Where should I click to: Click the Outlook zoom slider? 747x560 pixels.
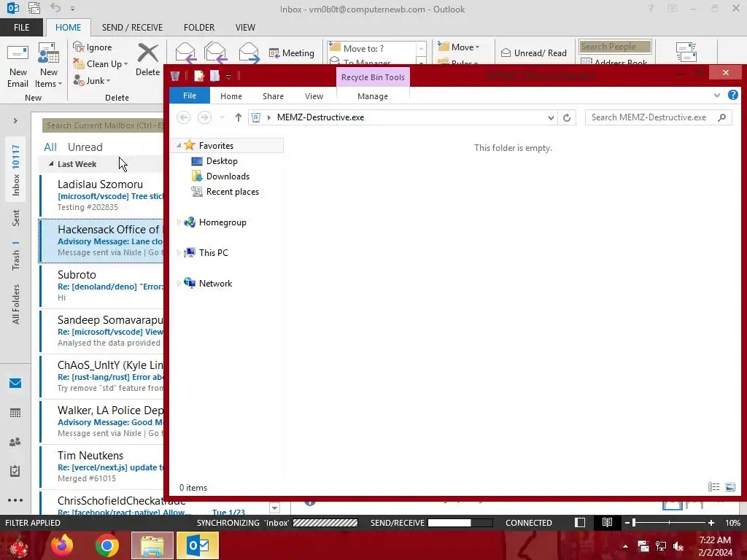669,523
